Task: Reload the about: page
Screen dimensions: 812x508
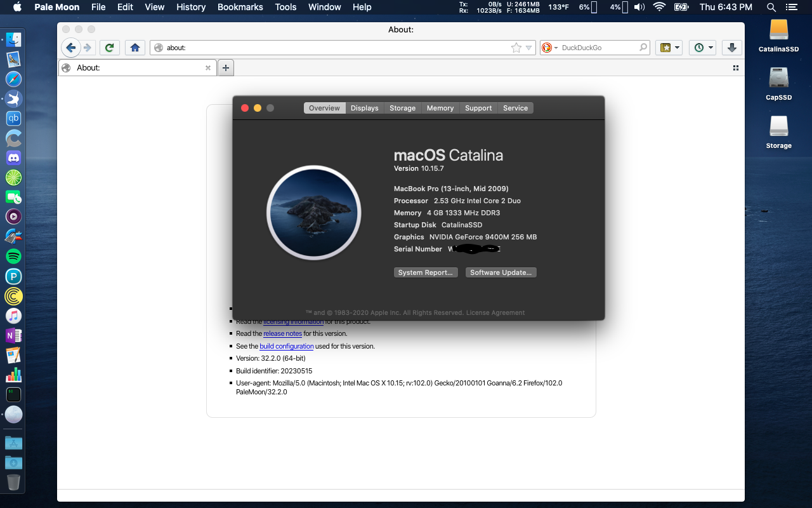Action: pyautogui.click(x=110, y=48)
